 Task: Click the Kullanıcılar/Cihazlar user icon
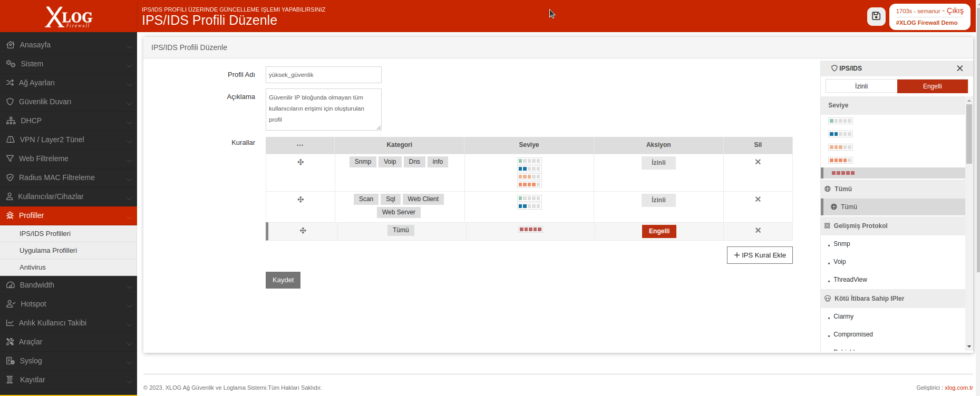point(9,196)
